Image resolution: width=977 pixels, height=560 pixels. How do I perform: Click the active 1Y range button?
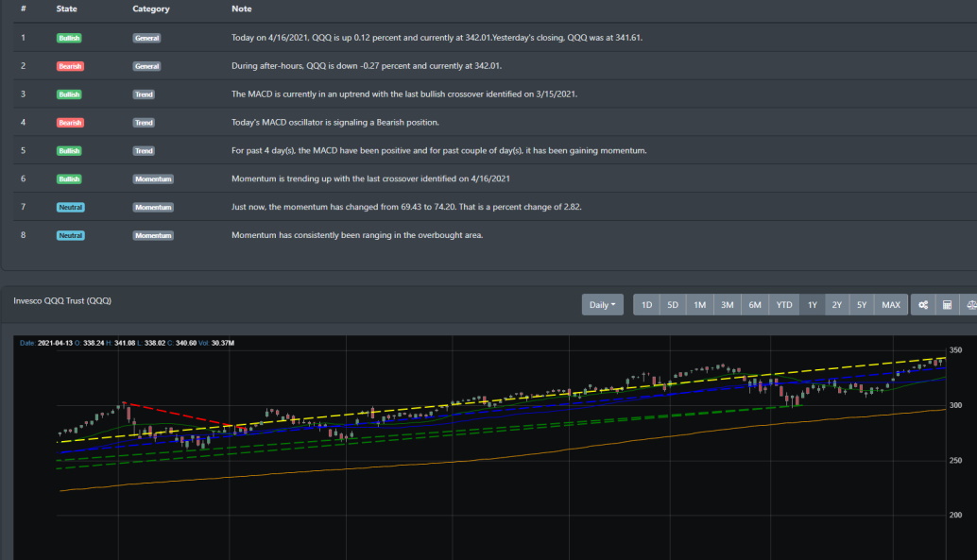(x=812, y=305)
